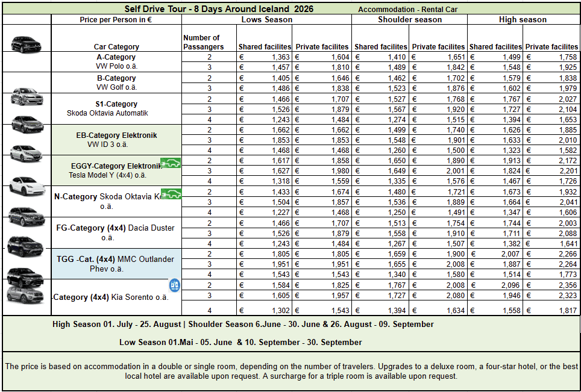Select the 'A-Category VW Polo' cell
The height and width of the screenshot is (392, 581).
116,61
